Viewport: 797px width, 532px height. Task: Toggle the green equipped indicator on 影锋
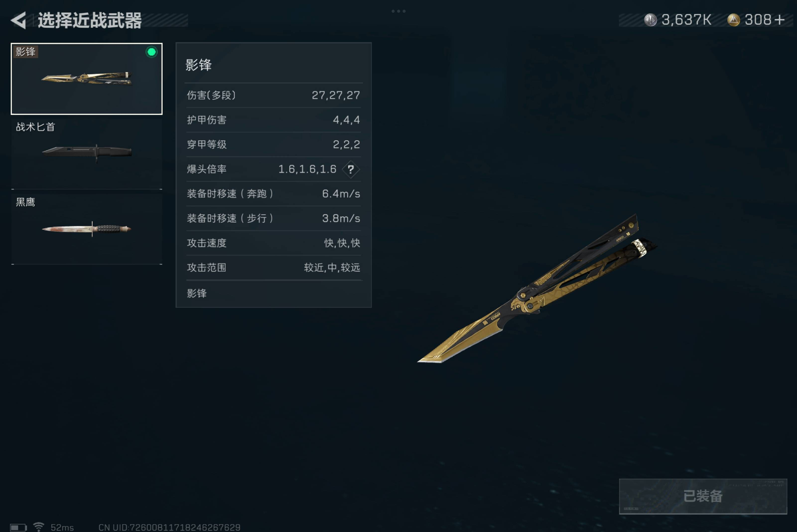pos(151,52)
